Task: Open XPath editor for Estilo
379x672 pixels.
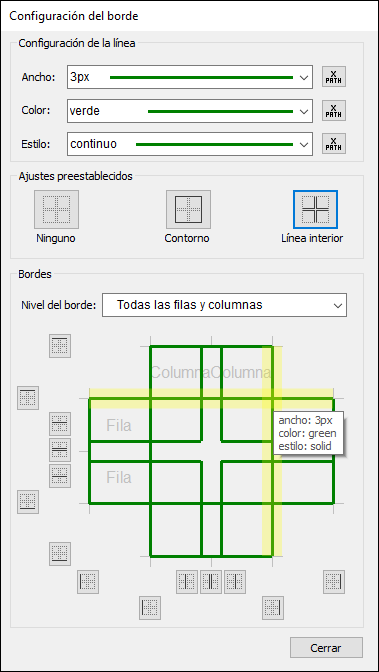Action: click(334, 144)
